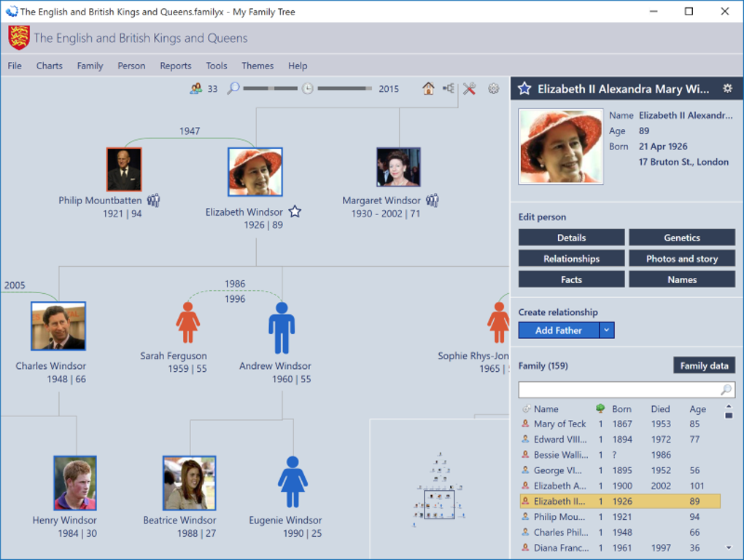This screenshot has width=744, height=560.
Task: Click the Born column header
Action: [x=621, y=409]
